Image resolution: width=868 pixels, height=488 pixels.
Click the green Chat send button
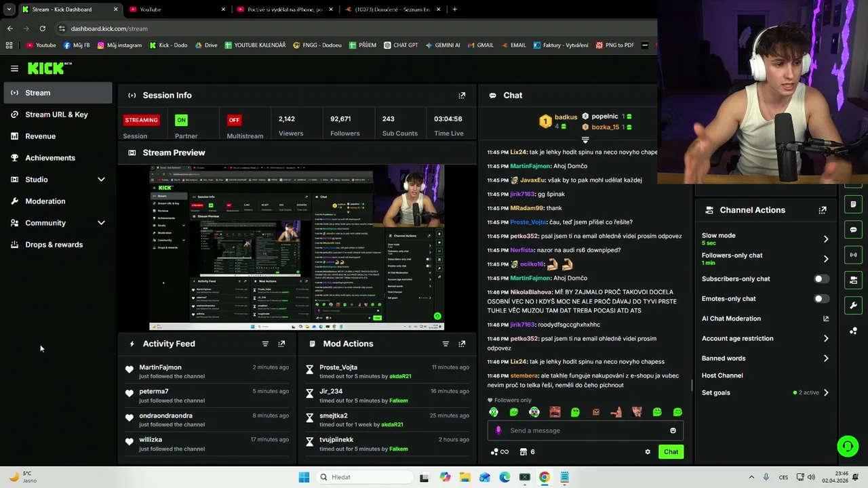tap(671, 452)
